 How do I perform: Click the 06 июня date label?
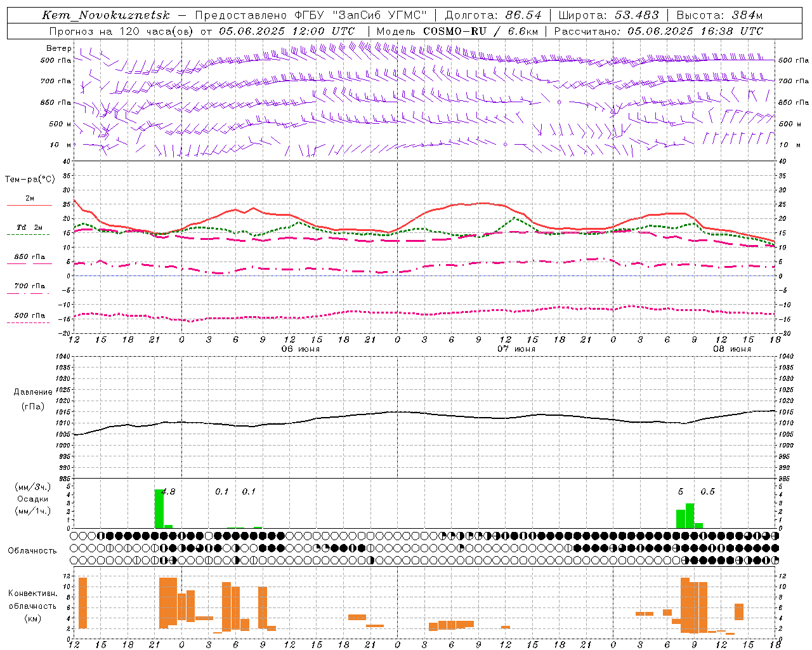point(301,349)
